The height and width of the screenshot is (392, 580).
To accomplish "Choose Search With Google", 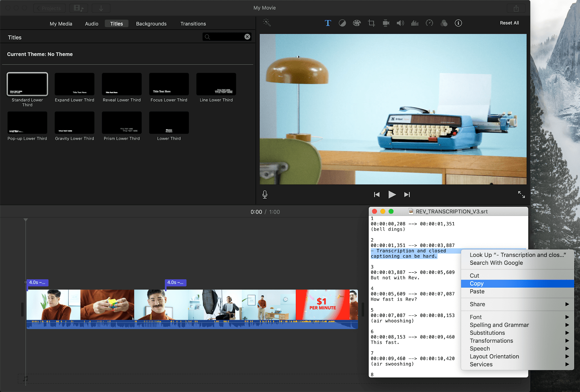I will tap(518, 263).
